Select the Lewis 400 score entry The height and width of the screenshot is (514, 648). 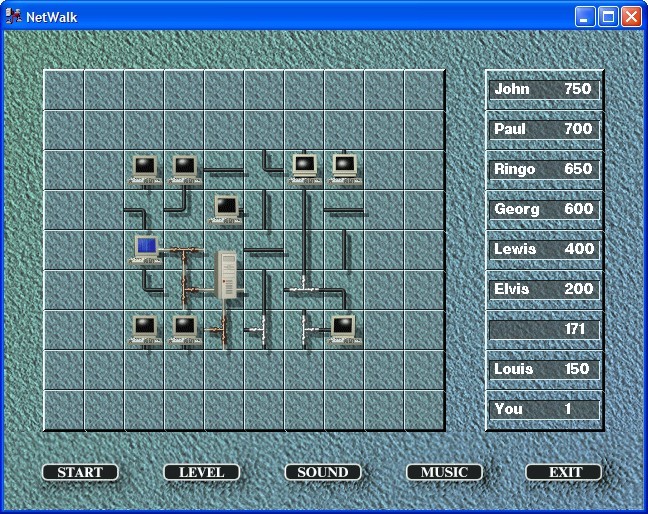pos(544,250)
